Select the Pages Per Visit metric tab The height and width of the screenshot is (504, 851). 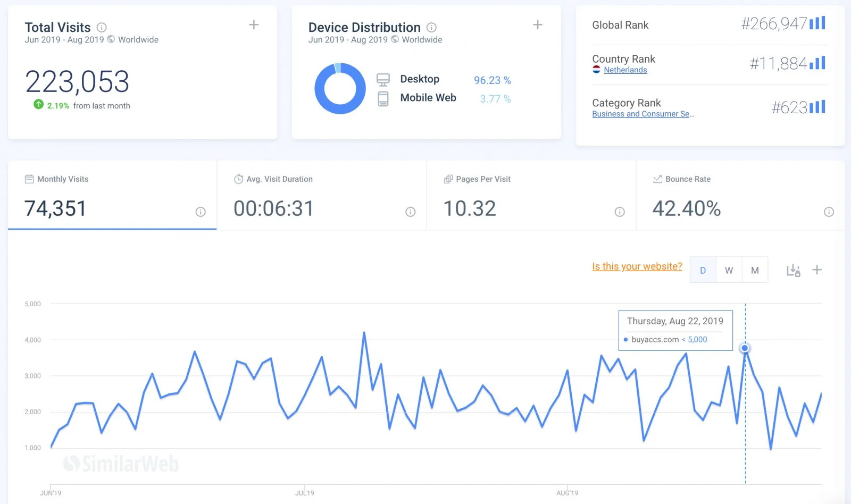click(531, 195)
